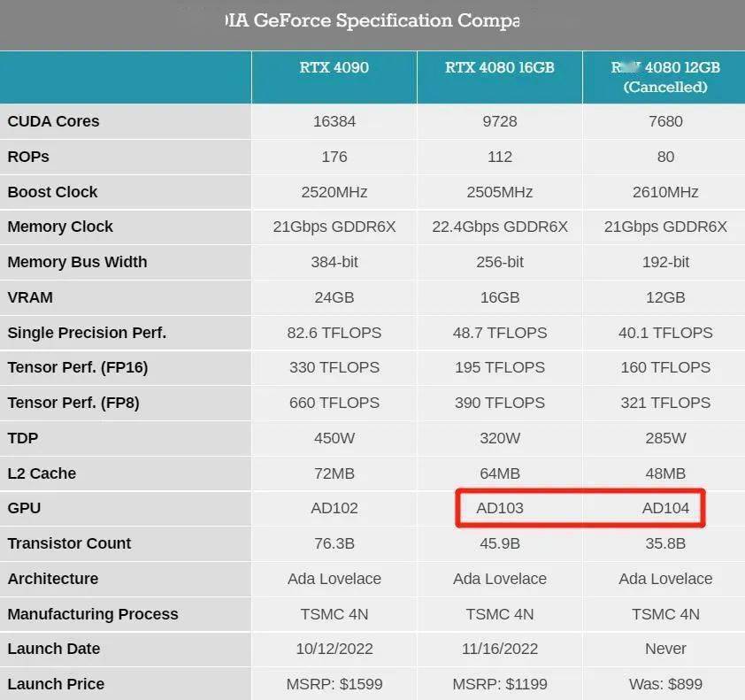Select the 82.6 TFLOPS cell
Viewport: 745px width, 700px height.
(x=334, y=333)
